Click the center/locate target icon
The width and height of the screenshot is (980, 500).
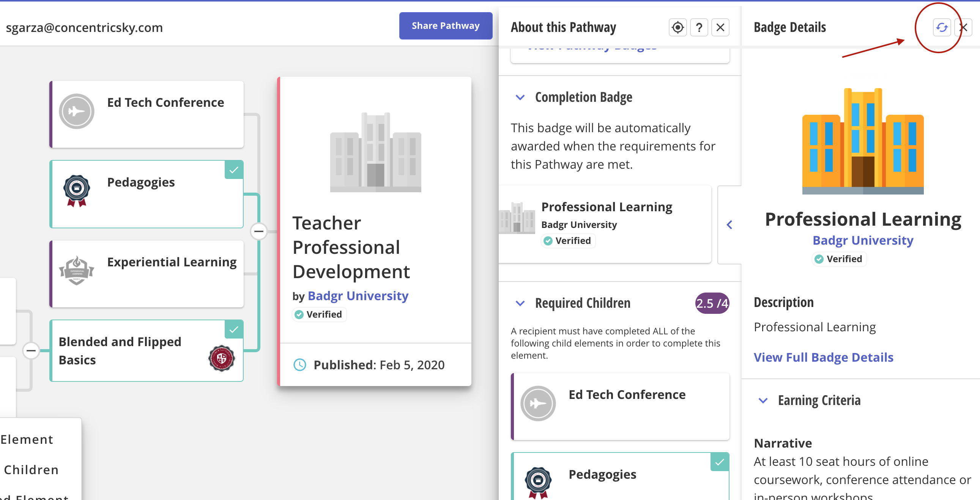pyautogui.click(x=677, y=27)
